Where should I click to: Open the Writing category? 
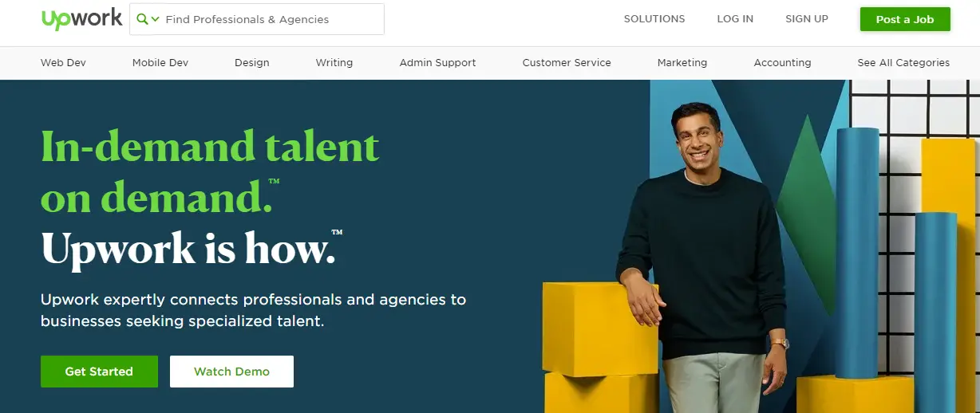334,63
